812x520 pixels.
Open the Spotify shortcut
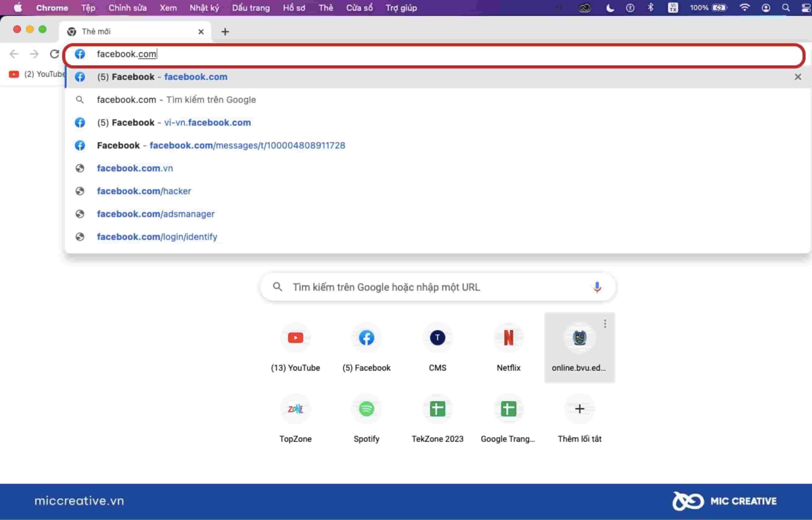[x=366, y=419]
